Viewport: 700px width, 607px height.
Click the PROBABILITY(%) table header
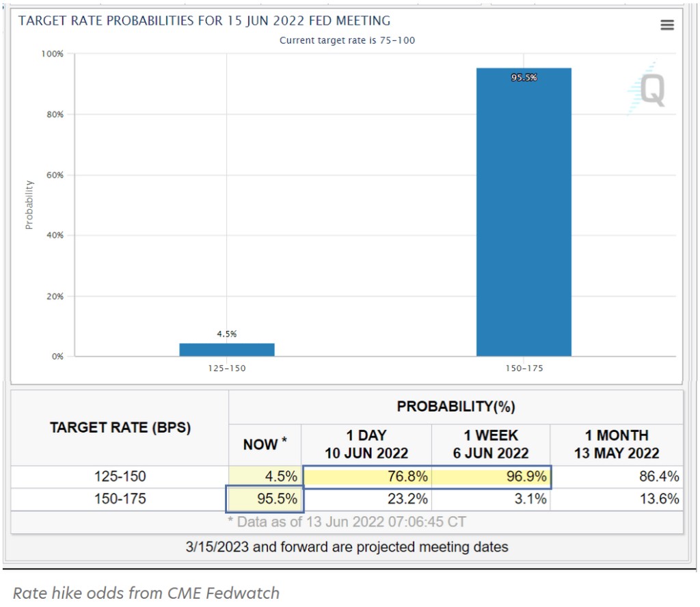point(456,407)
